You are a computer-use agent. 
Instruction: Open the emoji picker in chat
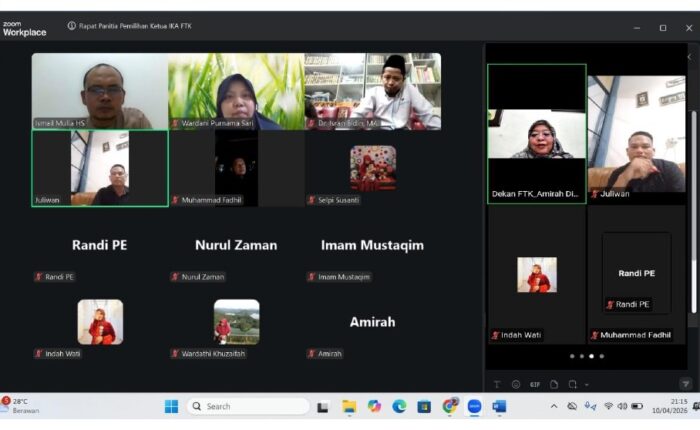[516, 384]
